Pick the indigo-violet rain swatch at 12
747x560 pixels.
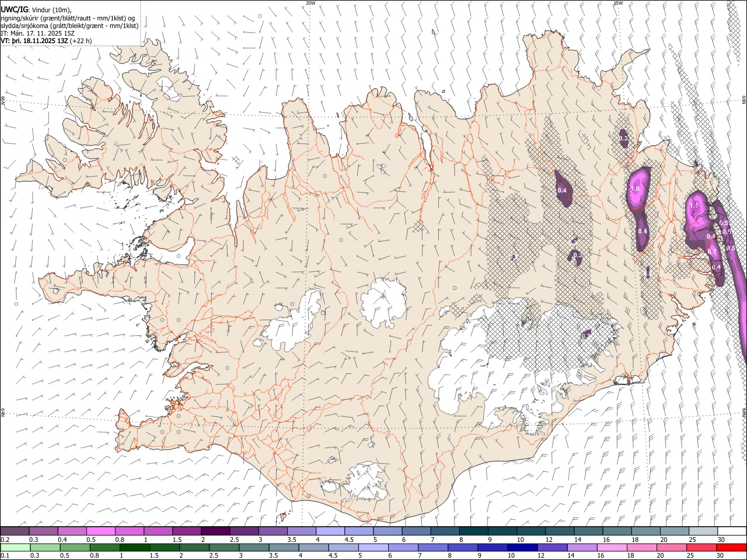coord(552,547)
